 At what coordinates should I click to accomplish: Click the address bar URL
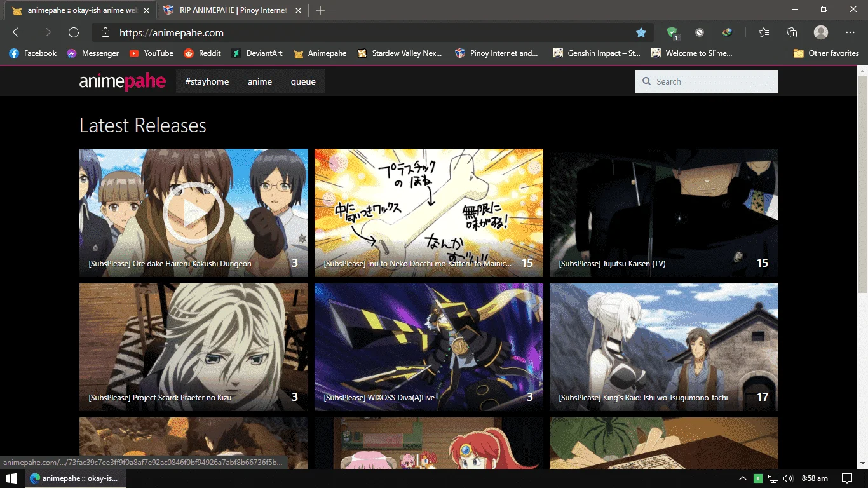pos(172,32)
